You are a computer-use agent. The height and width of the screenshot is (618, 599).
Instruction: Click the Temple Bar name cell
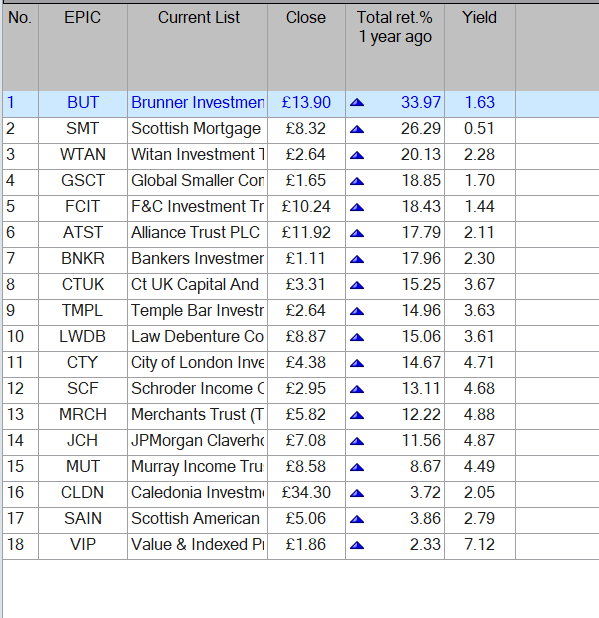tap(197, 311)
